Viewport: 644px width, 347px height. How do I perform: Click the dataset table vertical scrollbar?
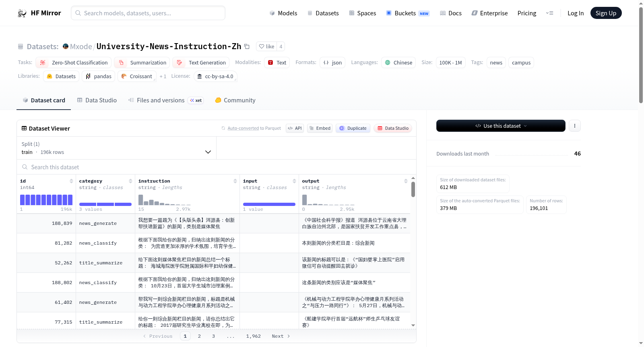(413, 189)
